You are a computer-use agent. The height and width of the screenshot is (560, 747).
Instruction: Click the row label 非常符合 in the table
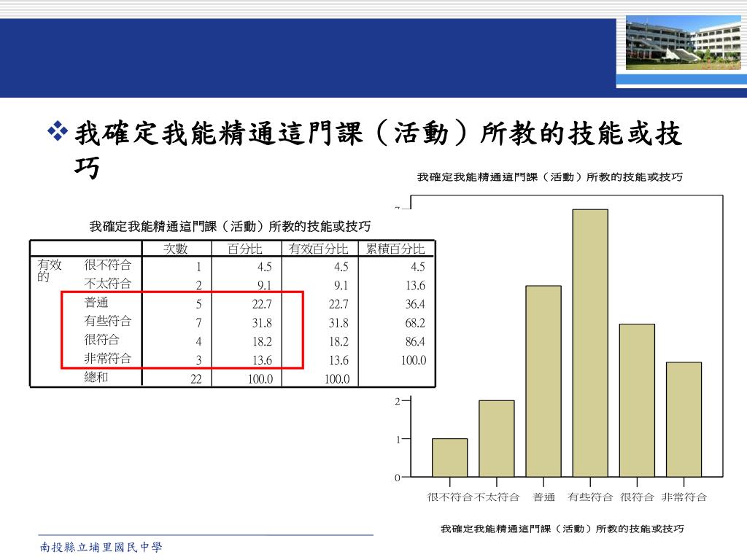click(108, 358)
